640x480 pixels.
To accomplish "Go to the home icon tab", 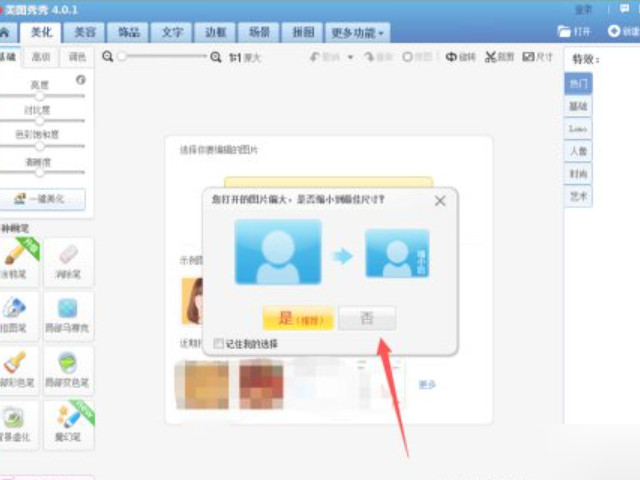I will click(x=6, y=33).
